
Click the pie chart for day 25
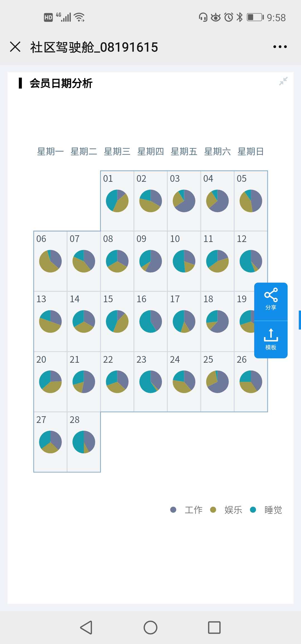[217, 382]
